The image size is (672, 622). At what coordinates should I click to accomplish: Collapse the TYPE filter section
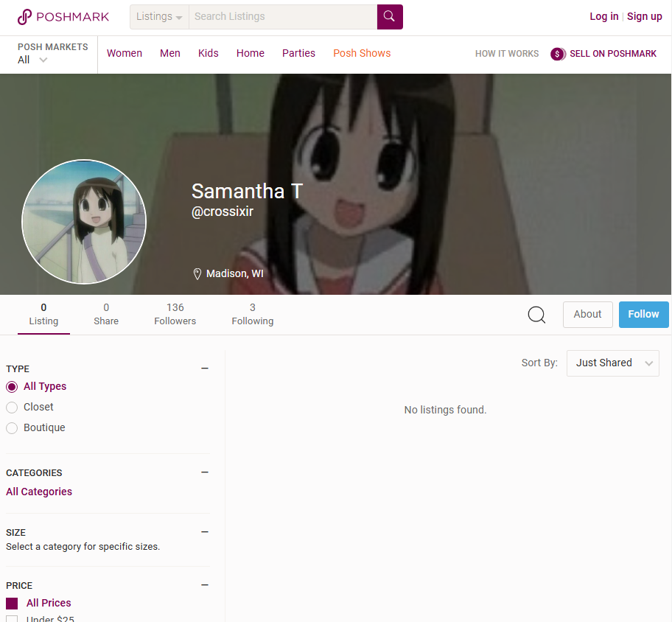pyautogui.click(x=205, y=368)
